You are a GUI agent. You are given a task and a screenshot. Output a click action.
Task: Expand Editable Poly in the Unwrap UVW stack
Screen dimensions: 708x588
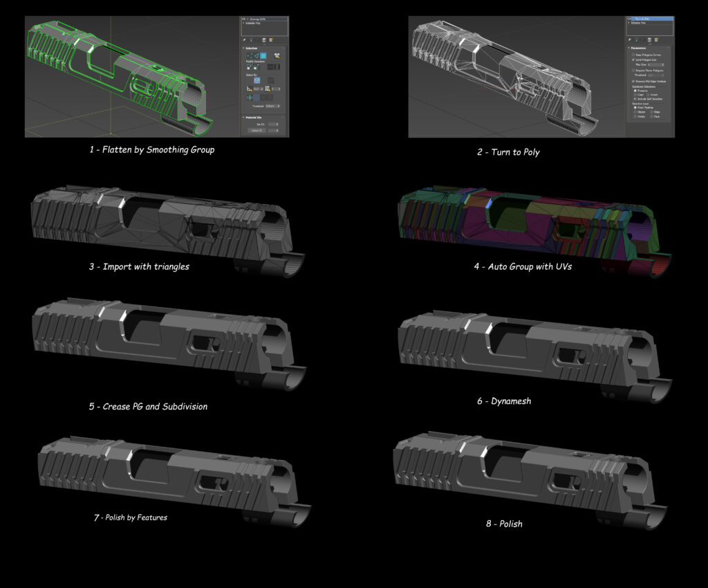click(x=243, y=23)
